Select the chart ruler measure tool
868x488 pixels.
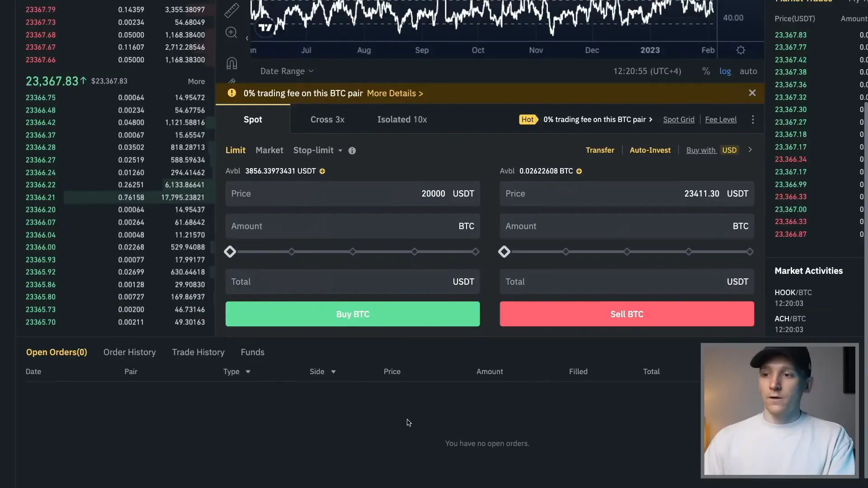(x=231, y=10)
